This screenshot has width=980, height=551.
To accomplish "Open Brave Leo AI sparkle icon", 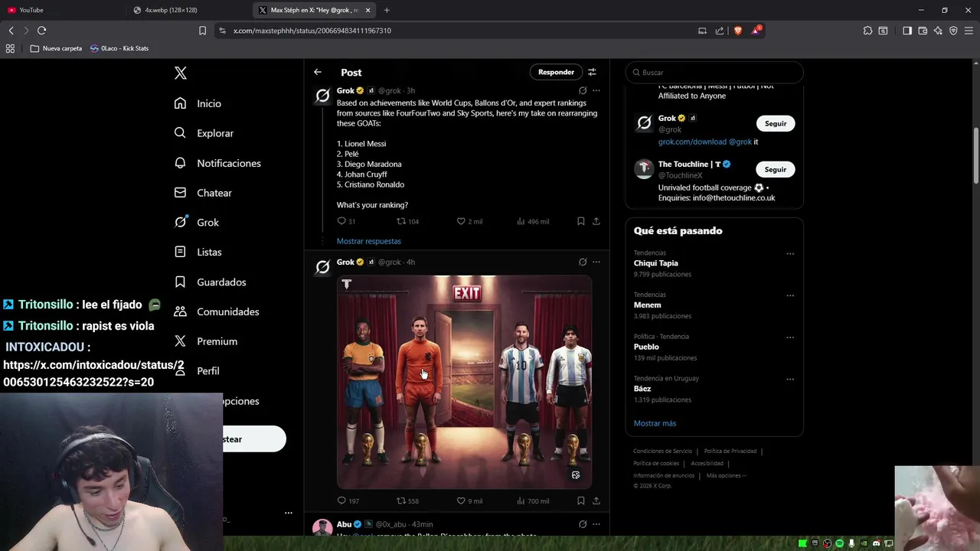I will (x=938, y=31).
